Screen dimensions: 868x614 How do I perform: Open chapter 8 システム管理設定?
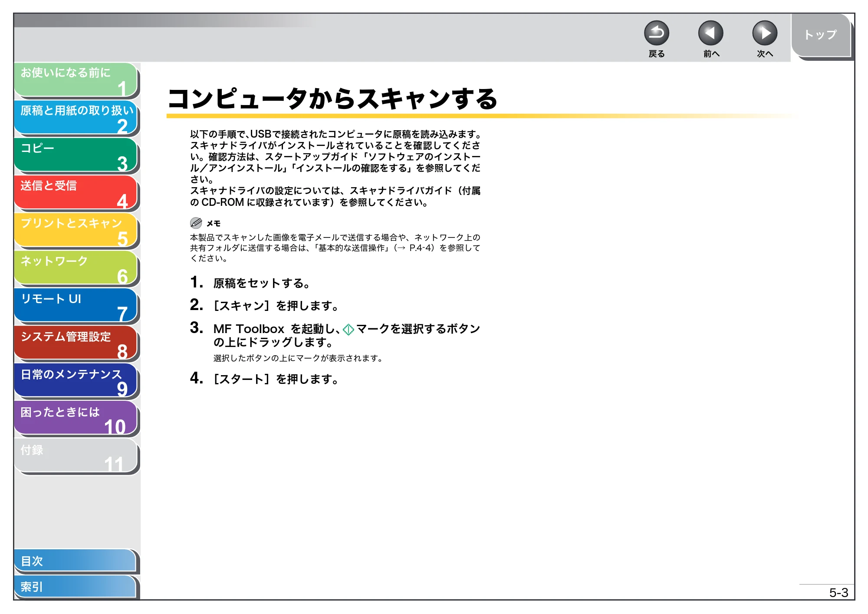point(76,343)
